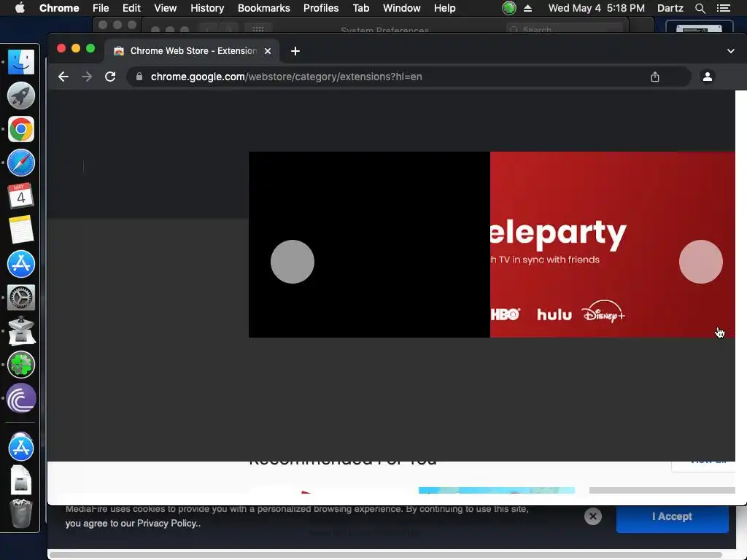747x560 pixels.
Task: Open the Teleparty promotional banner
Action: tap(612, 244)
